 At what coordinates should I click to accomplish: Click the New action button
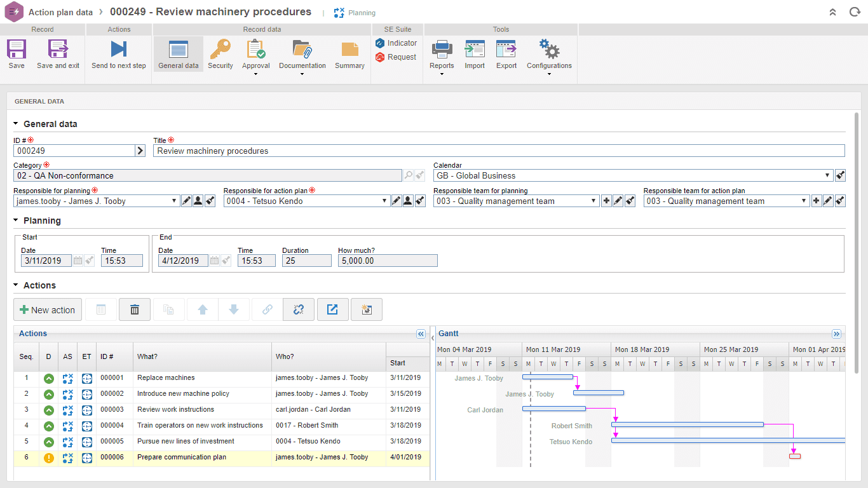[48, 309]
